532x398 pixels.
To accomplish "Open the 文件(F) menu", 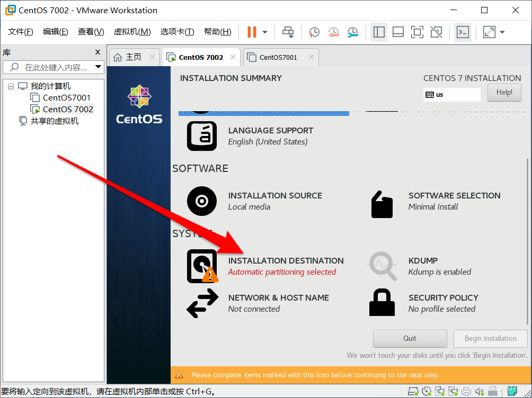I will point(20,32).
